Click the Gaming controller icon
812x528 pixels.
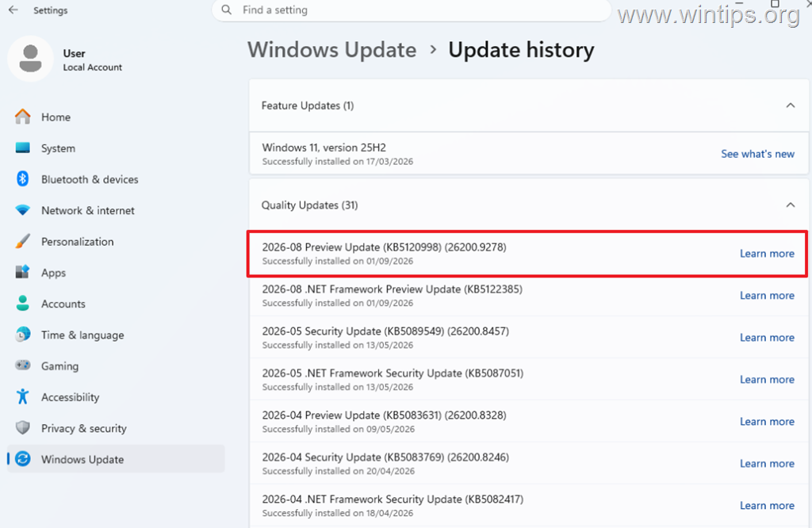click(x=22, y=365)
